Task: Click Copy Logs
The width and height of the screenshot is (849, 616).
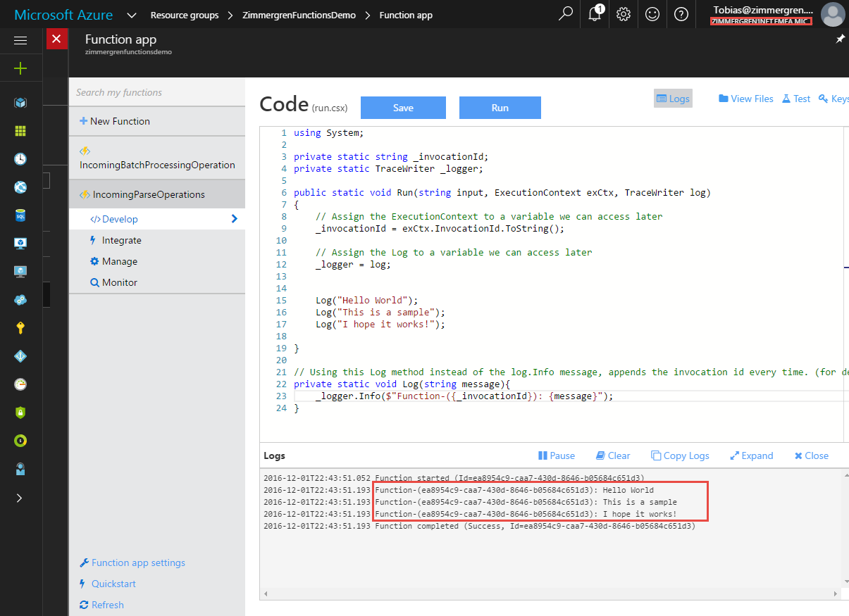Action: [680, 455]
